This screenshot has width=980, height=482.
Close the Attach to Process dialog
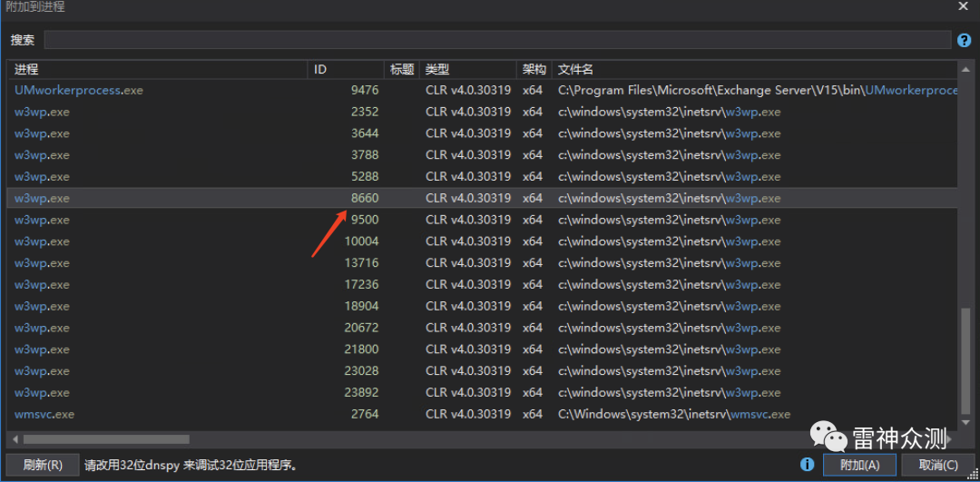click(x=963, y=6)
